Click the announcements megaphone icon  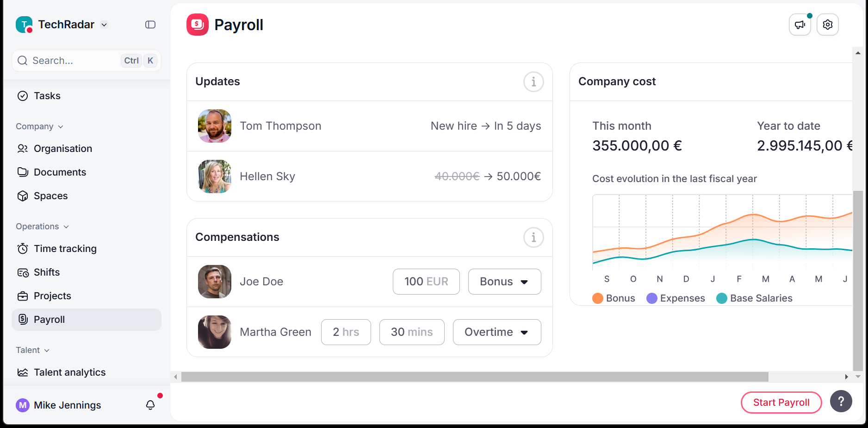pos(800,25)
